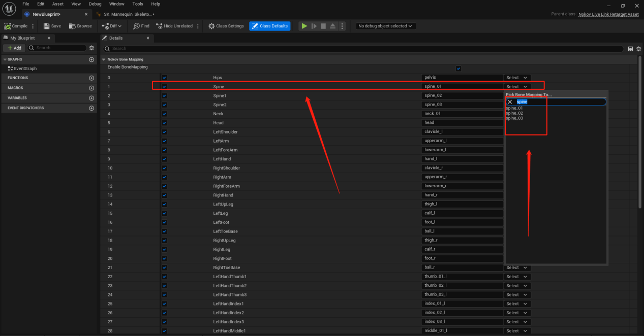Open the Asset menu
The image size is (644, 336).
(x=58, y=4)
